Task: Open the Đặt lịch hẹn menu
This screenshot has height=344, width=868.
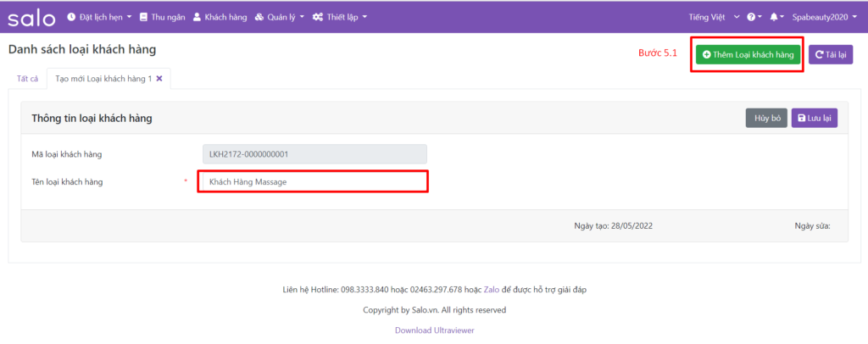Action: (x=99, y=17)
